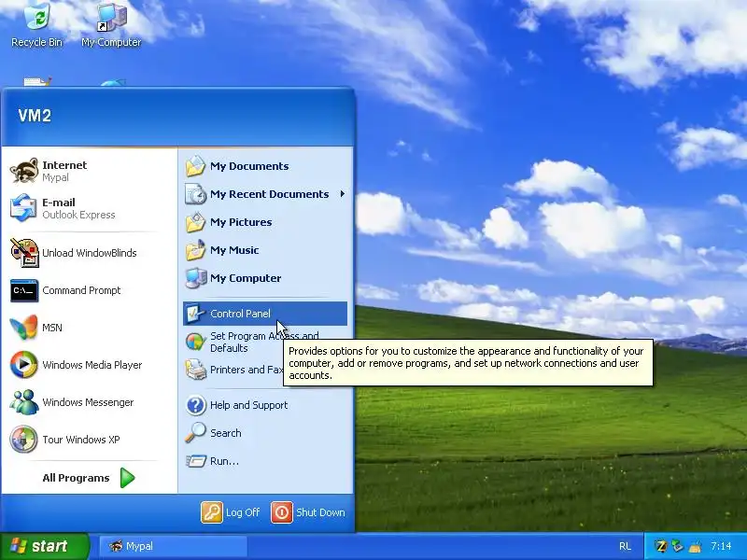
Task: Click the Shut Down button
Action: (308, 512)
